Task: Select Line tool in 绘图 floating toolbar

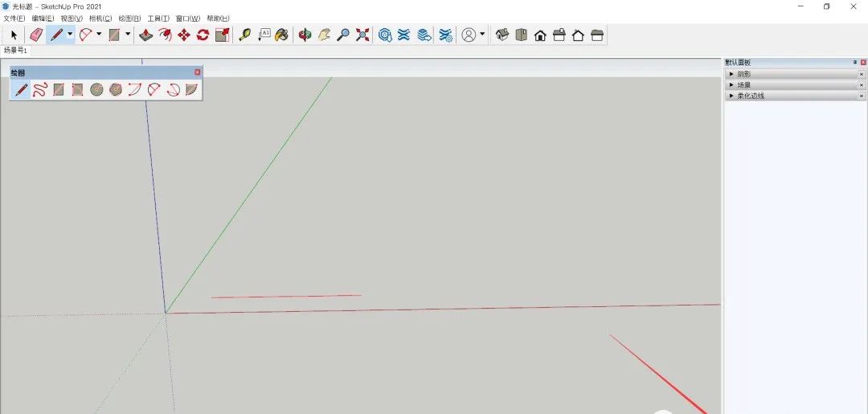Action: click(x=22, y=89)
